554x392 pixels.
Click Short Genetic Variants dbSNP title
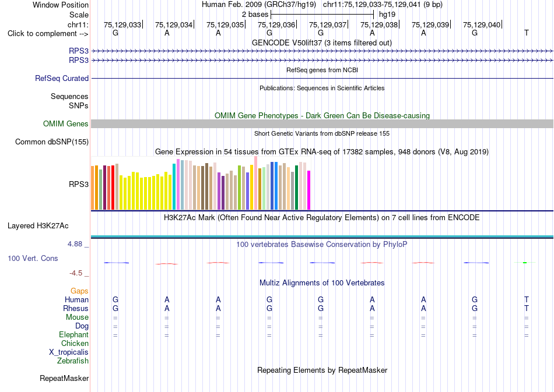[322, 133]
